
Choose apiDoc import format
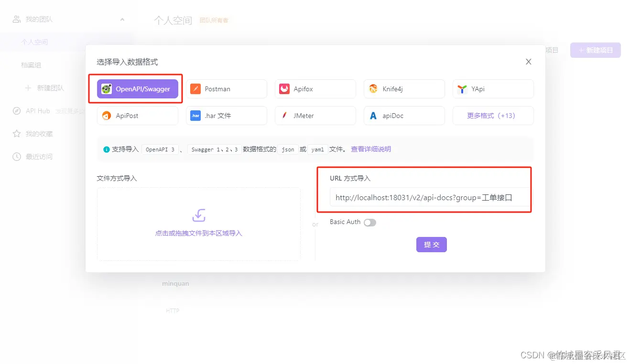(404, 116)
